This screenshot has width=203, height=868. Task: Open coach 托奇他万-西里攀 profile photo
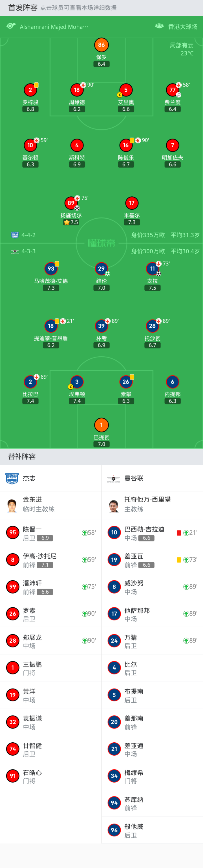click(x=114, y=505)
